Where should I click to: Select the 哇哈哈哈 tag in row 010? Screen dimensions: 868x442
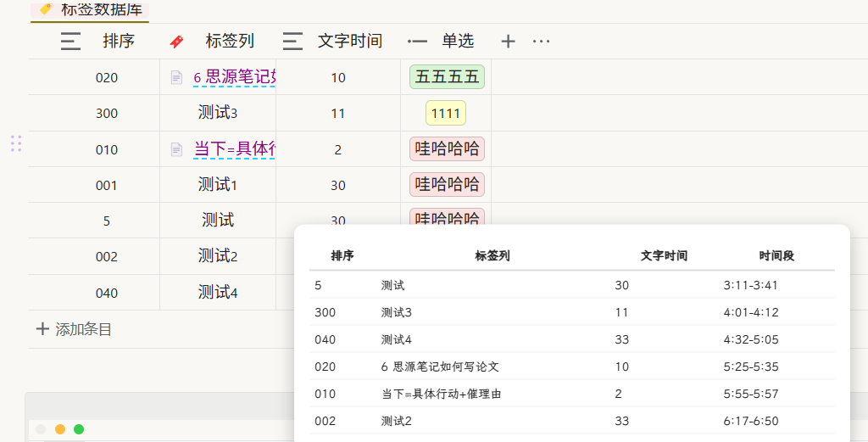click(447, 149)
